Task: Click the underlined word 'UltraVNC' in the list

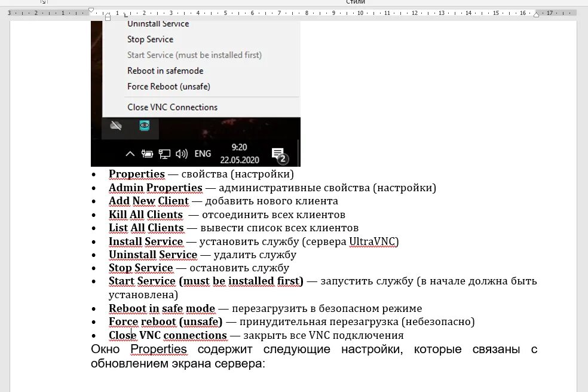Action: tap(372, 241)
